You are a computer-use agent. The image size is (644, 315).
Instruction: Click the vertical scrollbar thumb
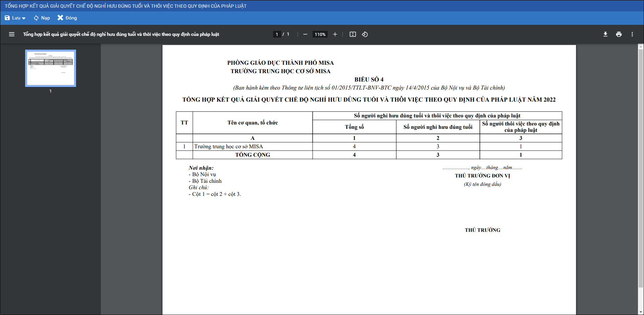tap(641, 168)
